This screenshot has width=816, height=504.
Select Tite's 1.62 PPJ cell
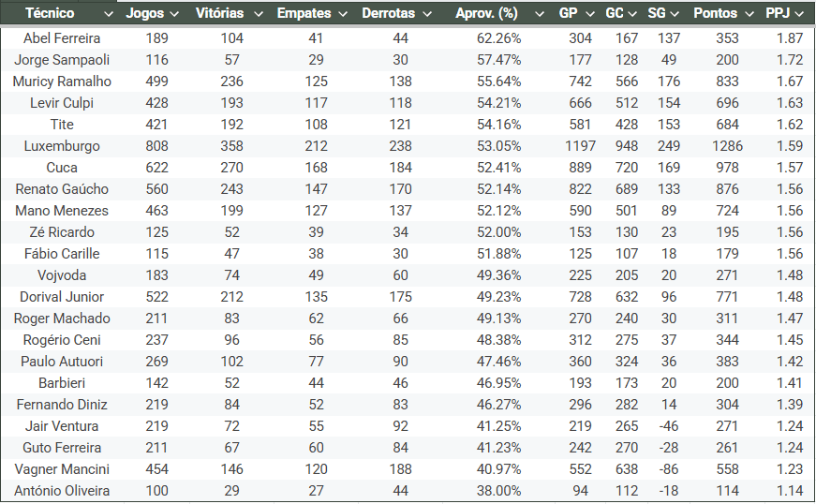pos(790,125)
